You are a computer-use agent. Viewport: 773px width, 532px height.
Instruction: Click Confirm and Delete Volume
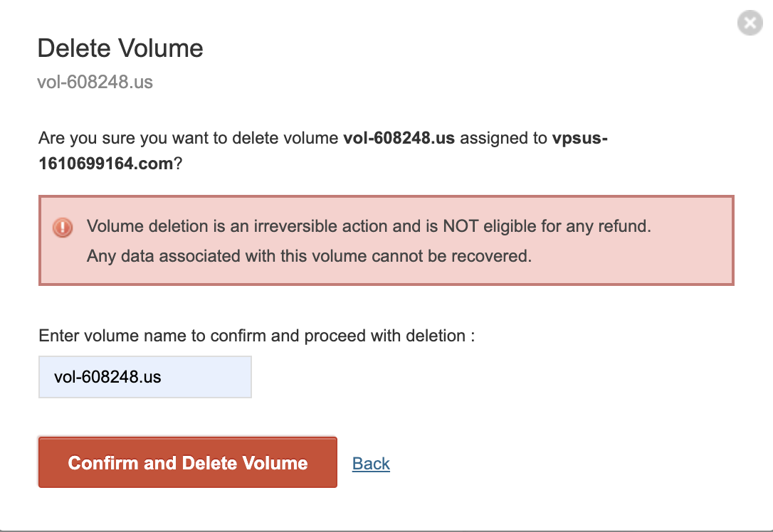(186, 462)
